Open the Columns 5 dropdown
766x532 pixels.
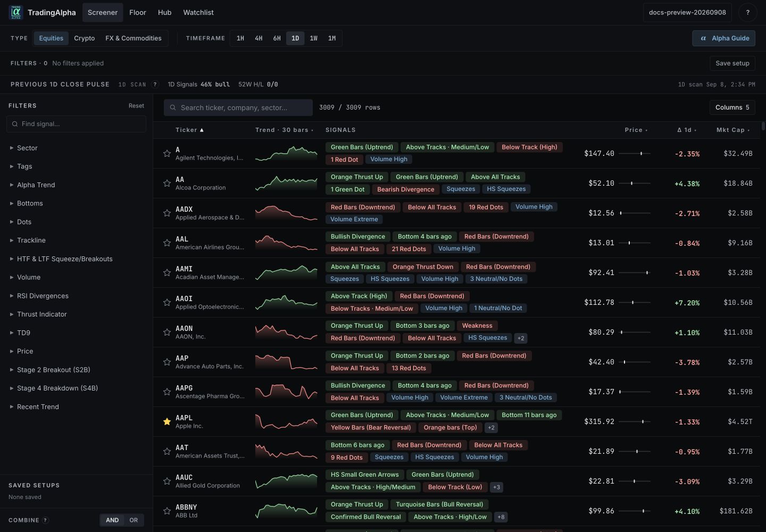(732, 107)
